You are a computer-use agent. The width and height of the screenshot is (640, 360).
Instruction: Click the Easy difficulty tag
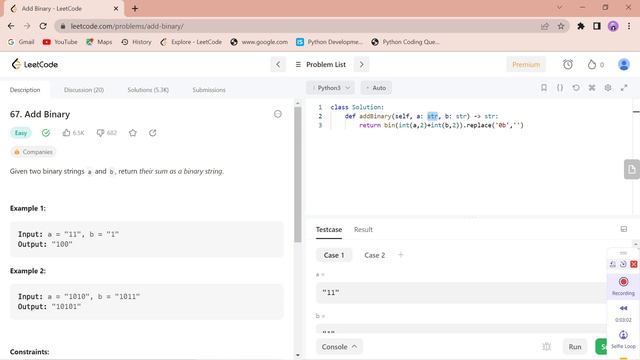tap(21, 133)
